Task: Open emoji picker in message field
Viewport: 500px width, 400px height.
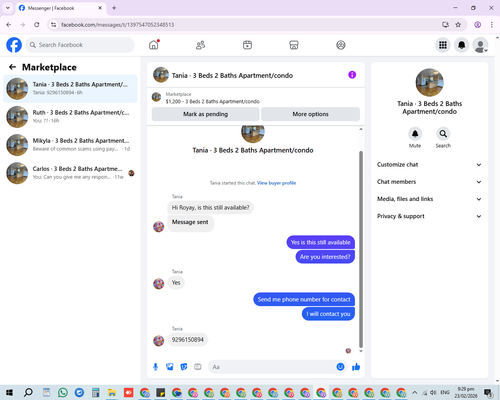Action: [x=340, y=367]
